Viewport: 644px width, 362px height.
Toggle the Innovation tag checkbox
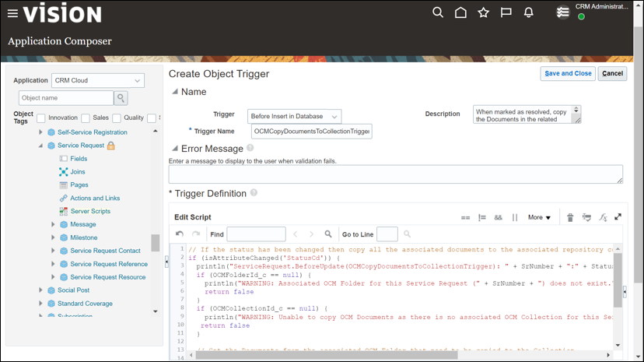40,118
